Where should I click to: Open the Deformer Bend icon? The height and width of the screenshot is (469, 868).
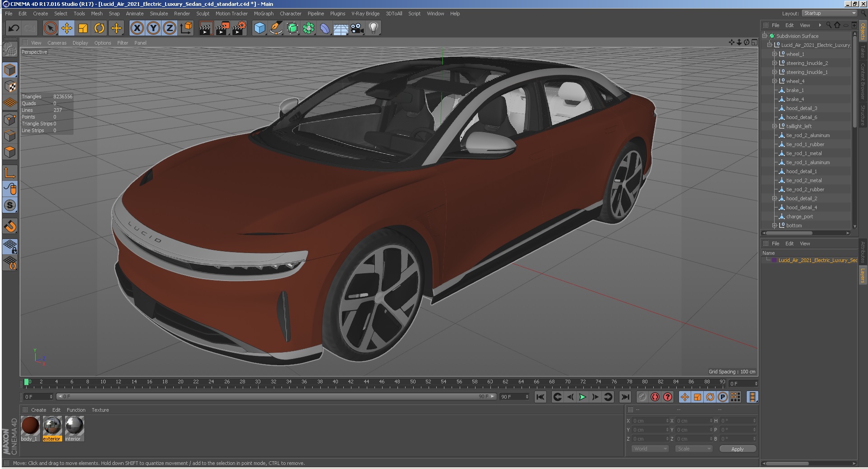(325, 28)
